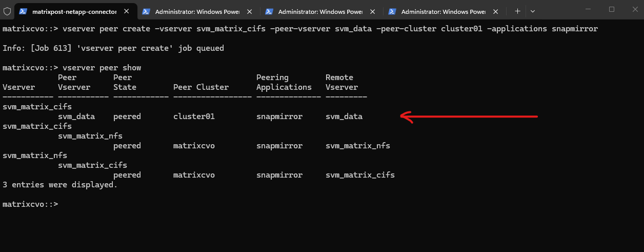Close the last Administrator: Windows PowerShell tab

click(496, 11)
